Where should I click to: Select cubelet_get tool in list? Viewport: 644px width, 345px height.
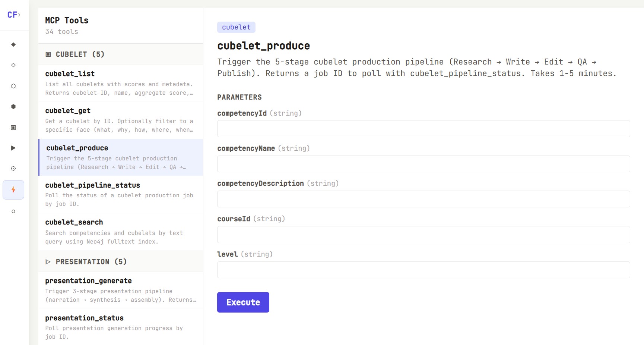pyautogui.click(x=120, y=120)
